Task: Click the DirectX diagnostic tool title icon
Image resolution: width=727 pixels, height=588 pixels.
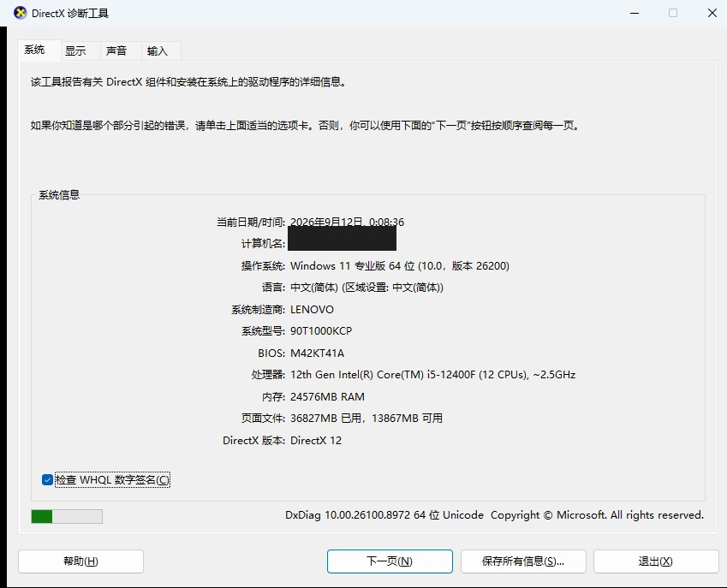Action: (20, 13)
